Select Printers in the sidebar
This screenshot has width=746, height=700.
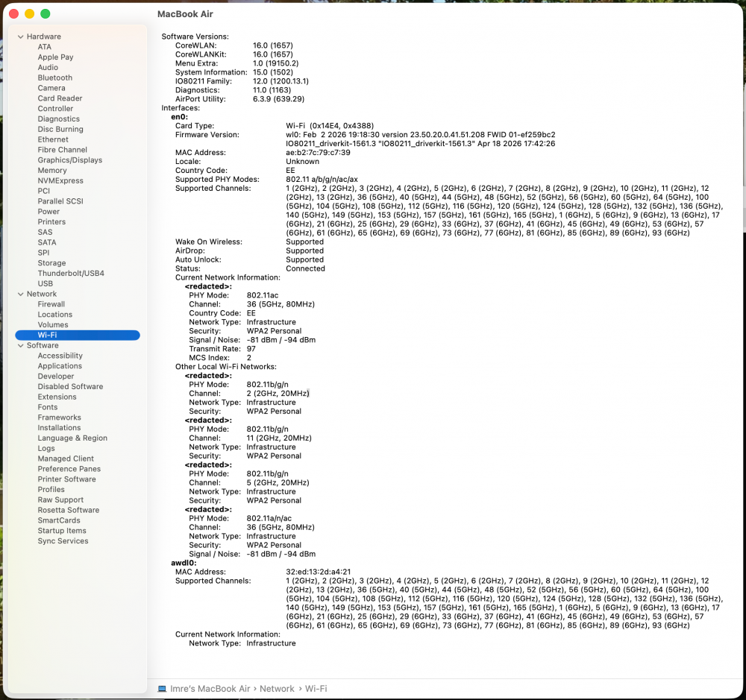click(x=52, y=221)
